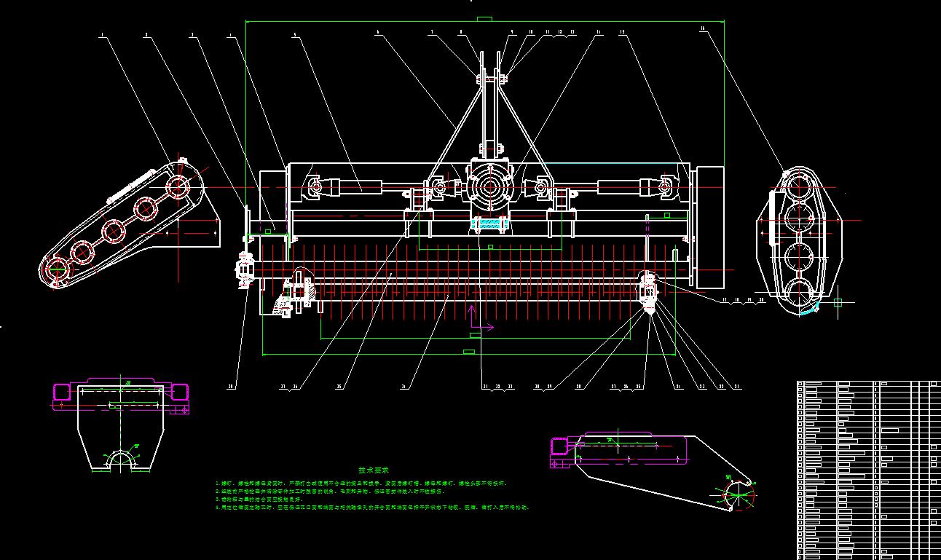
Task: Pick the upright four-gear case view
Action: 798,241
